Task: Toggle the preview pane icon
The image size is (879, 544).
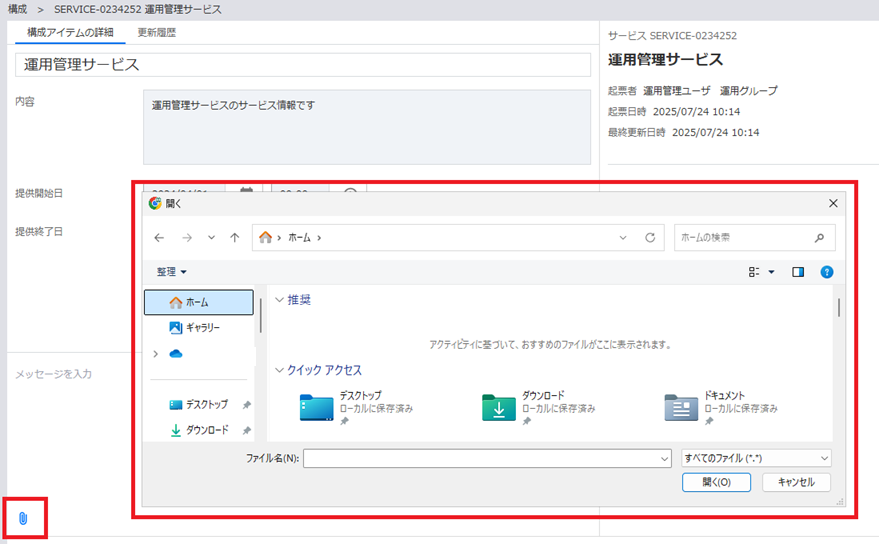Action: pos(798,272)
